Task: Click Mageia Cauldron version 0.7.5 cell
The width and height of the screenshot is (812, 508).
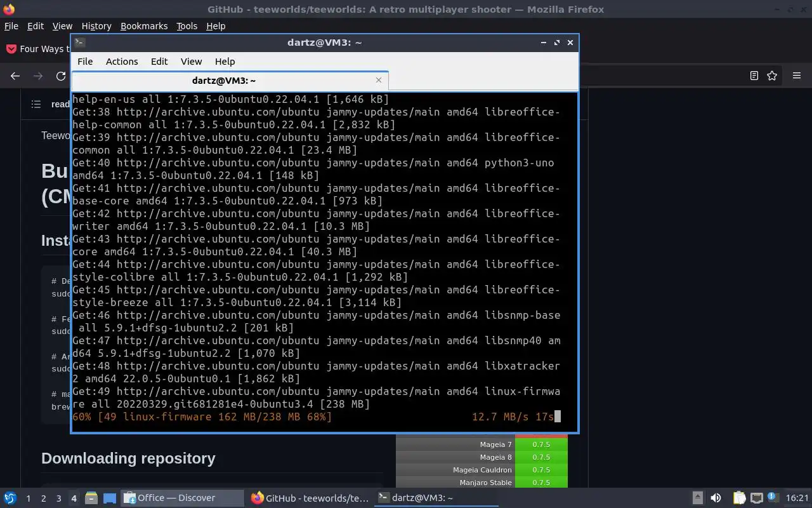Action: [x=541, y=470]
